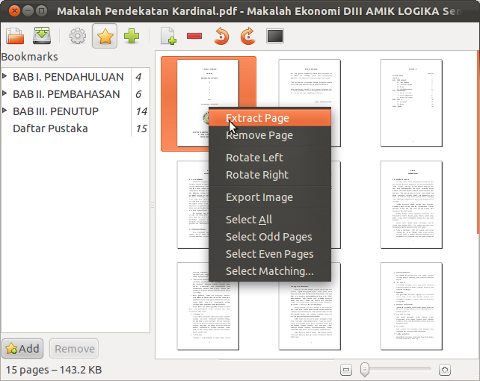
Task: Rotate pages right using toolbar arrow
Action: [x=248, y=36]
